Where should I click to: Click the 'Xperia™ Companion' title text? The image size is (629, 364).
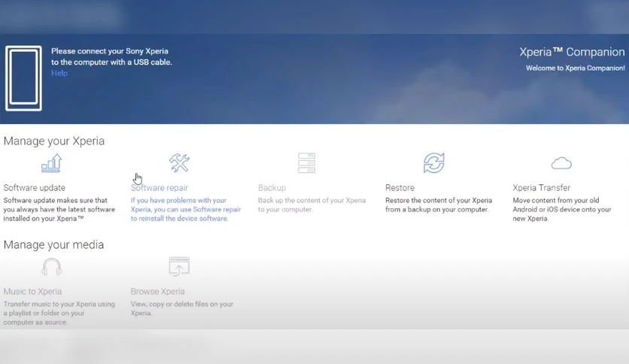pyautogui.click(x=572, y=52)
